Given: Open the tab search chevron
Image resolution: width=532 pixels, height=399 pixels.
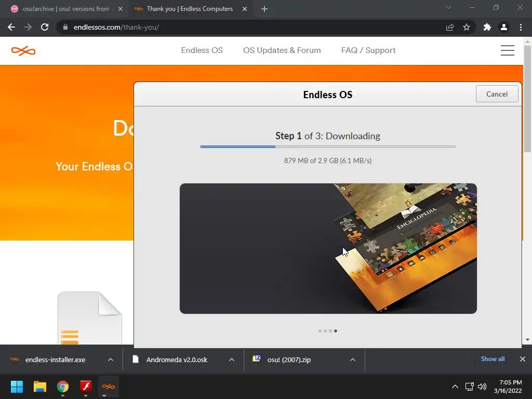Looking at the screenshot, I should [x=448, y=7].
